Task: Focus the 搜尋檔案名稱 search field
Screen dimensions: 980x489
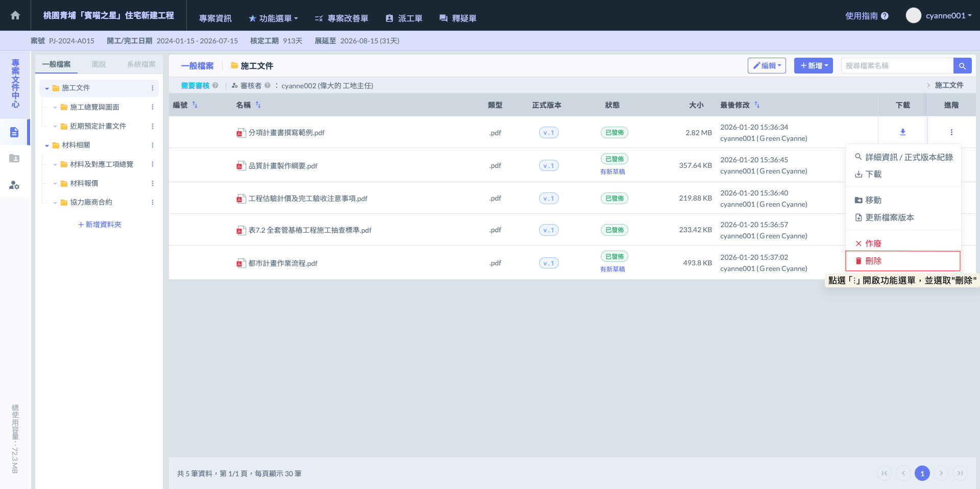Action: (896, 66)
